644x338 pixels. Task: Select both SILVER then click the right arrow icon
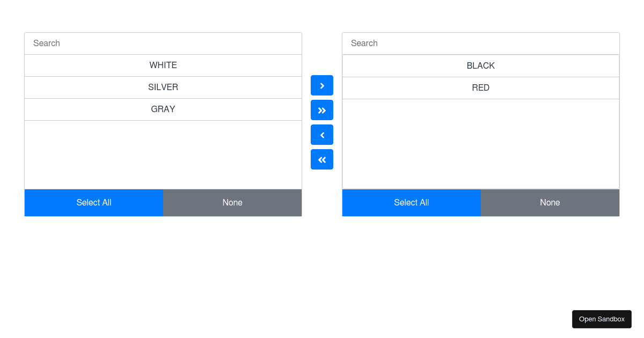(x=322, y=85)
